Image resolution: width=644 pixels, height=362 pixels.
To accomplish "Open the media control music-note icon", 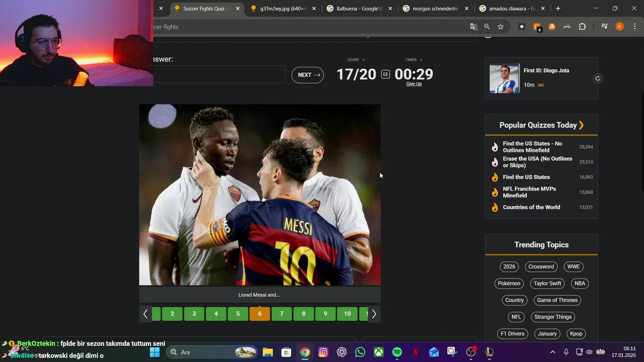I will point(604,27).
